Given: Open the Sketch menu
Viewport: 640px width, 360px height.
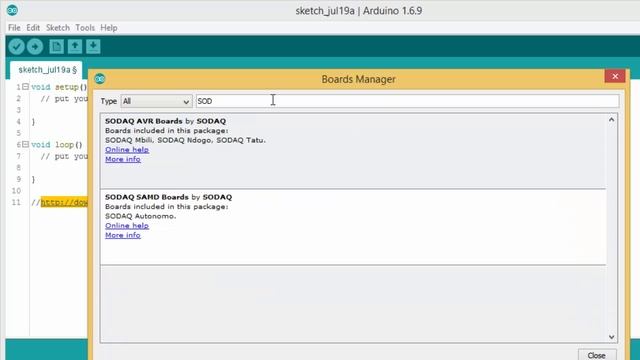Looking at the screenshot, I should click(x=58, y=28).
